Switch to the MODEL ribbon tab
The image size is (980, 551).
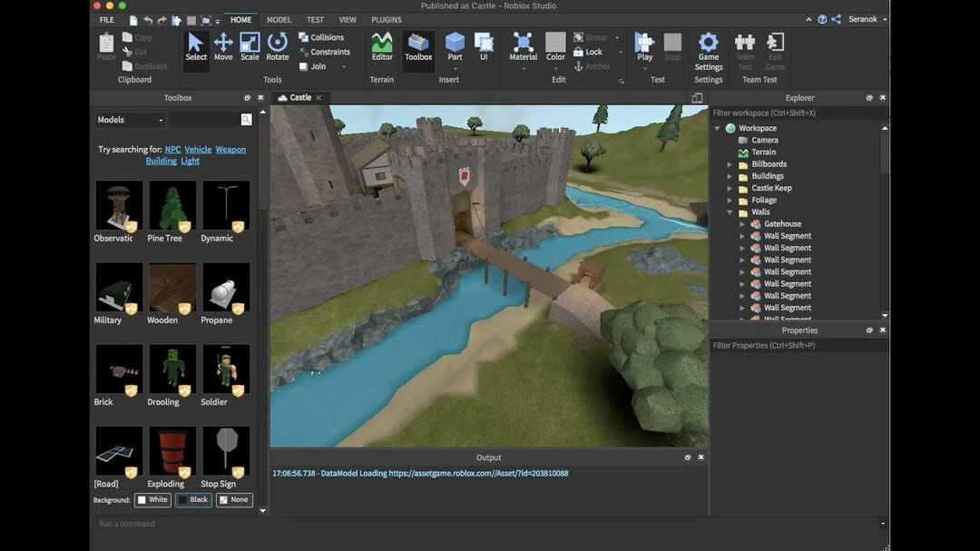(279, 20)
